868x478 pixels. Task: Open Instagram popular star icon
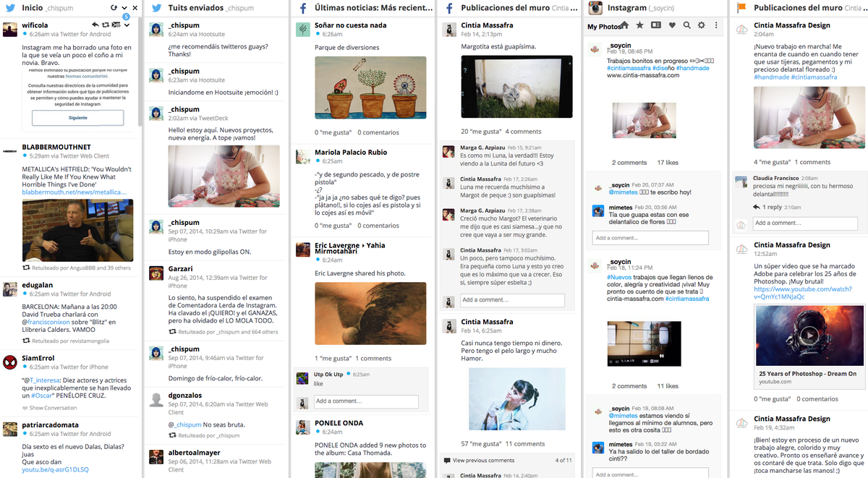640,25
